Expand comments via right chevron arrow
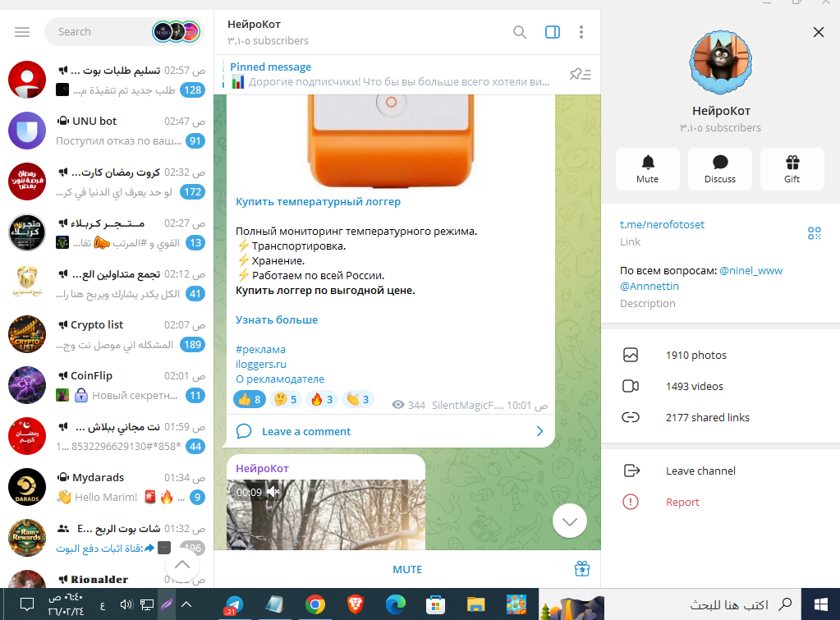Screen dimensions: 840x620 539,431
